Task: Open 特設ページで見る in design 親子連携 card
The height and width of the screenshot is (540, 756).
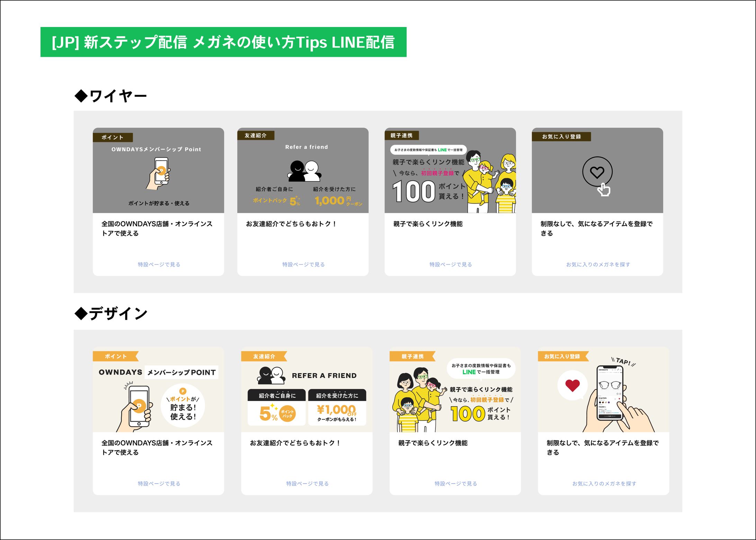Action: tap(456, 484)
